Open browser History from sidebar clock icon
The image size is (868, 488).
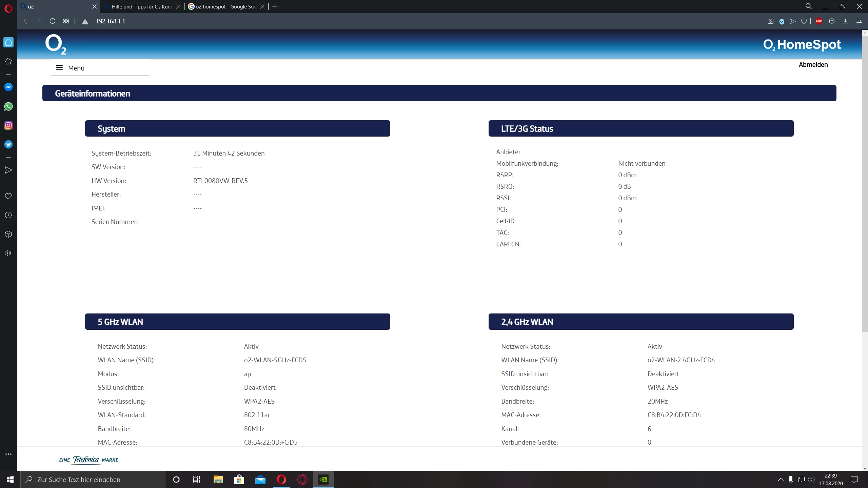pyautogui.click(x=8, y=215)
